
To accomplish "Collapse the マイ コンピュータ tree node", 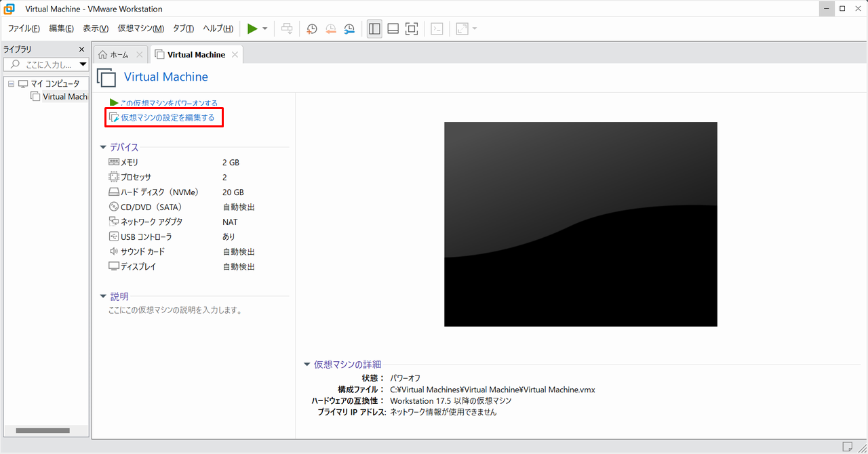I will click(11, 83).
